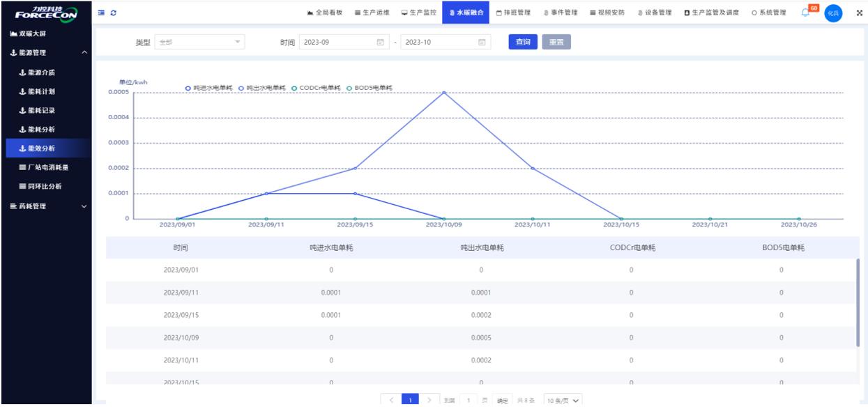Expand the 药耗管理 sidebar section

(45, 206)
